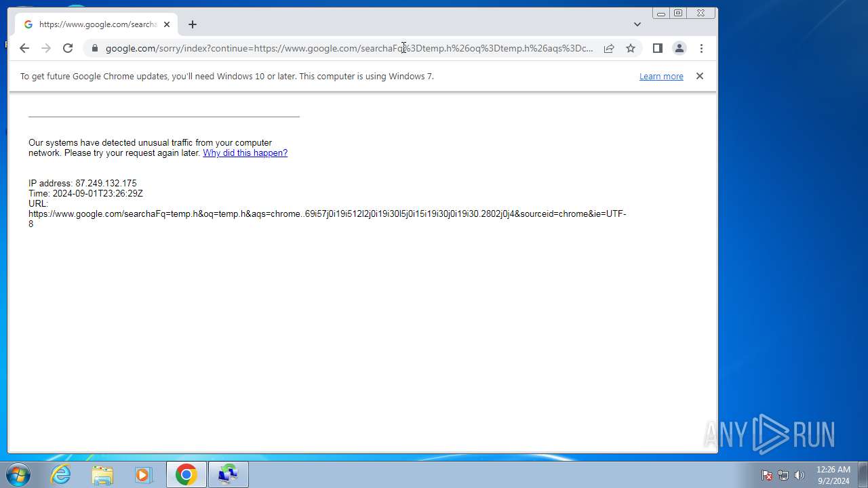
Task: Dismiss the Chrome update infobar
Action: tap(700, 76)
